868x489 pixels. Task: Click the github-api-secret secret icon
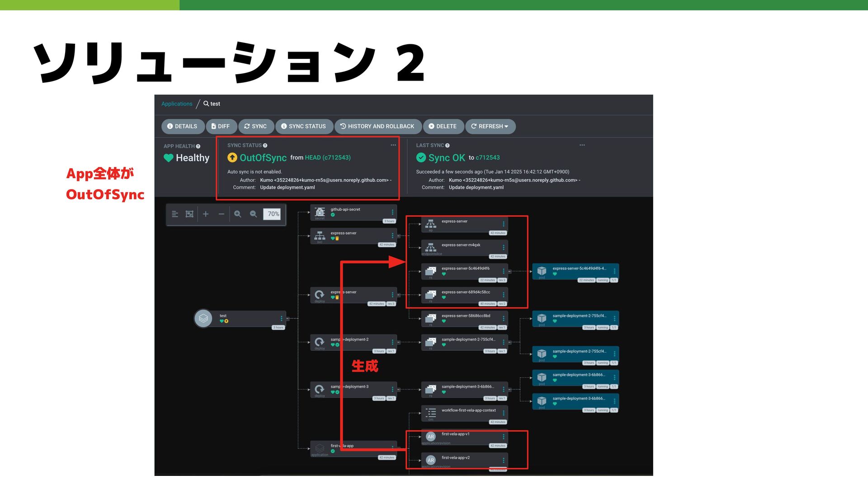pyautogui.click(x=320, y=212)
